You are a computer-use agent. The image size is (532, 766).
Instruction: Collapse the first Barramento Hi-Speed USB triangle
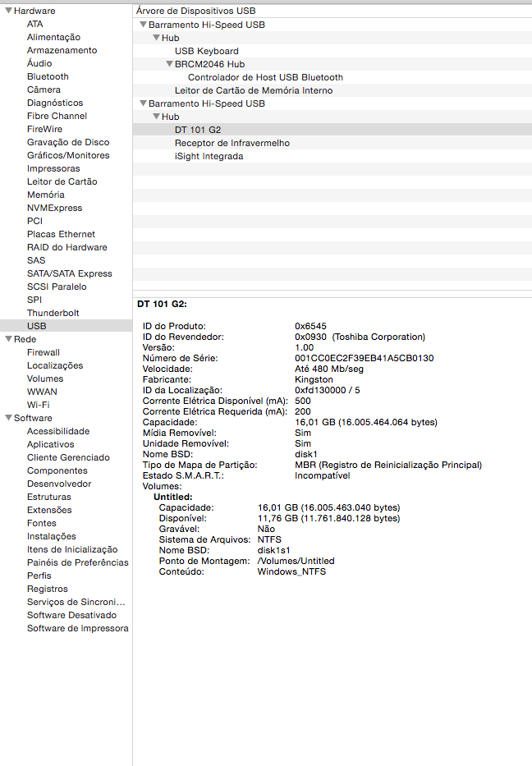coord(143,25)
